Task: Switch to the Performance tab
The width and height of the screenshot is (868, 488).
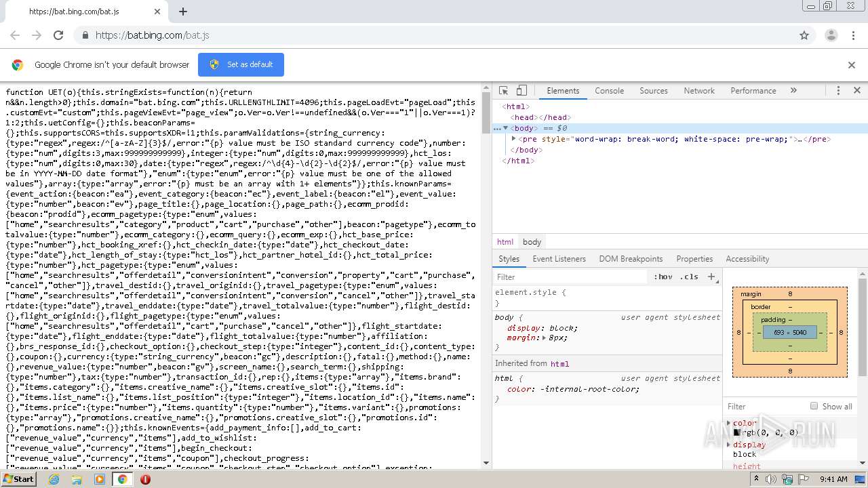Action: (753, 91)
